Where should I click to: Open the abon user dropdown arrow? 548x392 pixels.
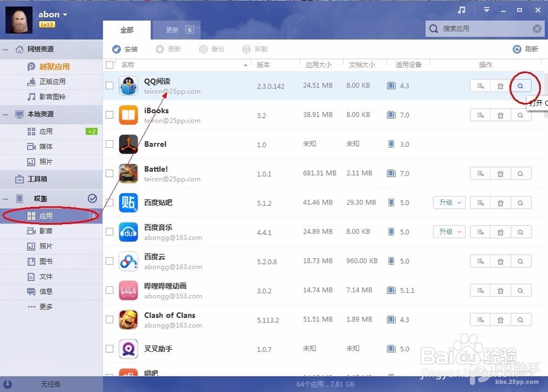click(65, 15)
